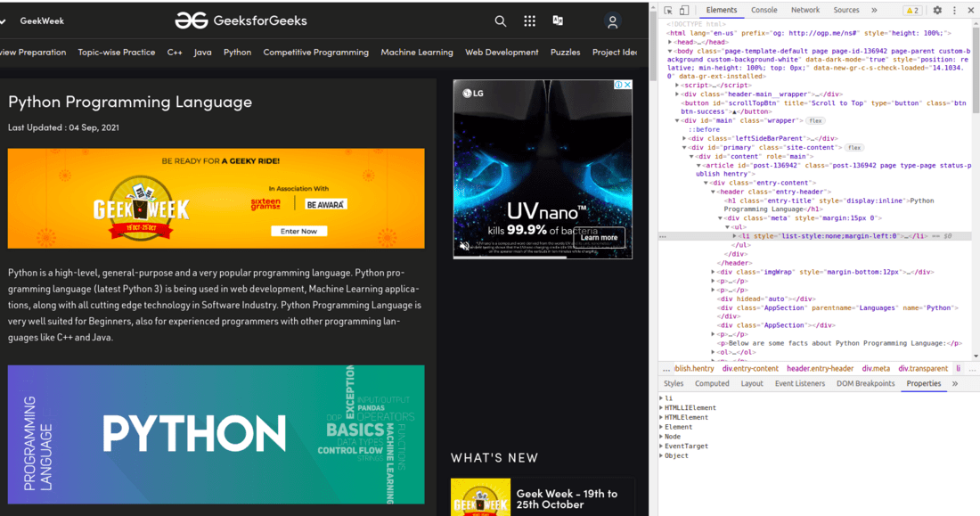
Task: Collapse the div id main wrapper node
Action: [677, 120]
